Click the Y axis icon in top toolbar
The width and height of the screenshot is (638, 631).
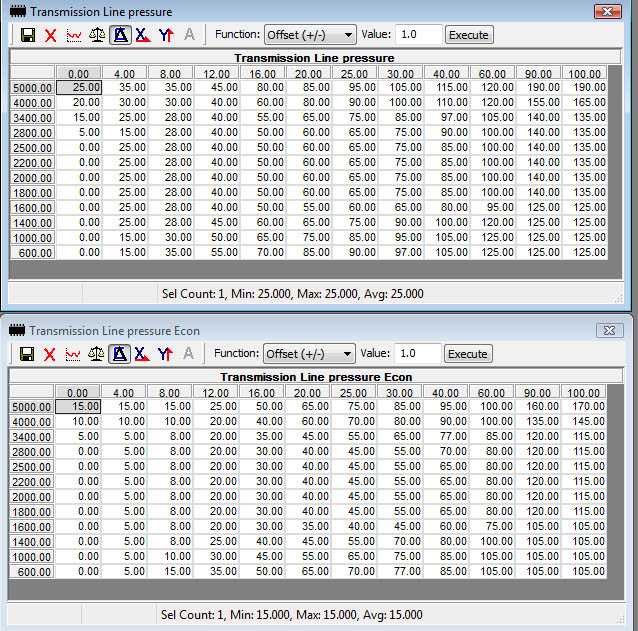[x=166, y=35]
